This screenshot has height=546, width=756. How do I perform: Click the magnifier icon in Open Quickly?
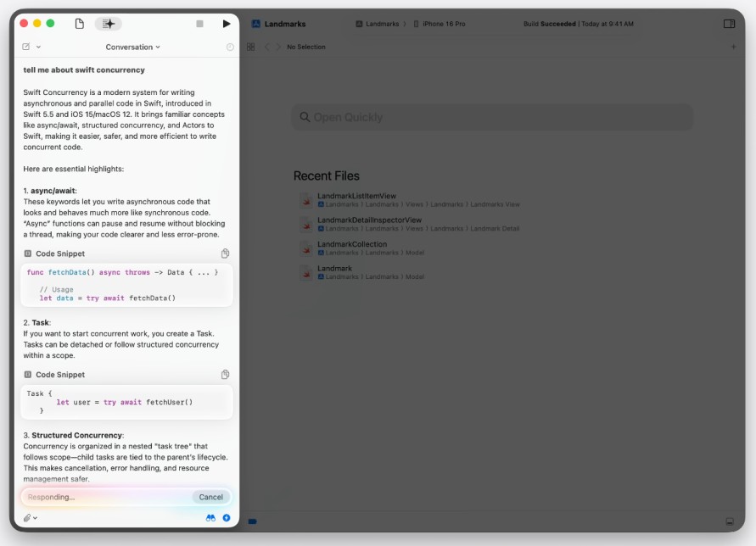[305, 117]
